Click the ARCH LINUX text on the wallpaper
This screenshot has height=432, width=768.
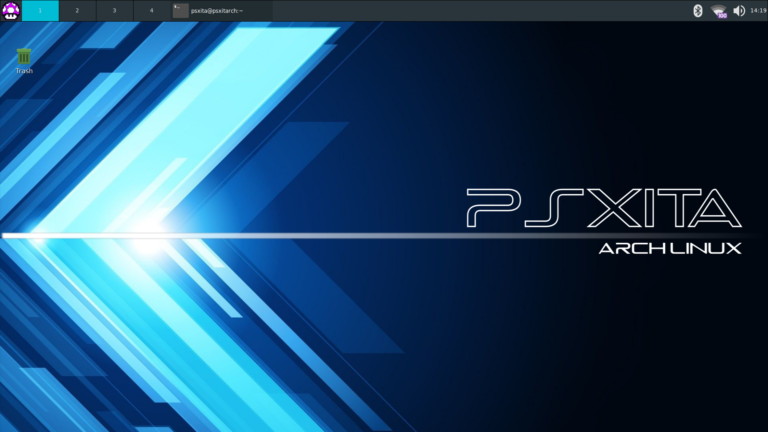(669, 248)
